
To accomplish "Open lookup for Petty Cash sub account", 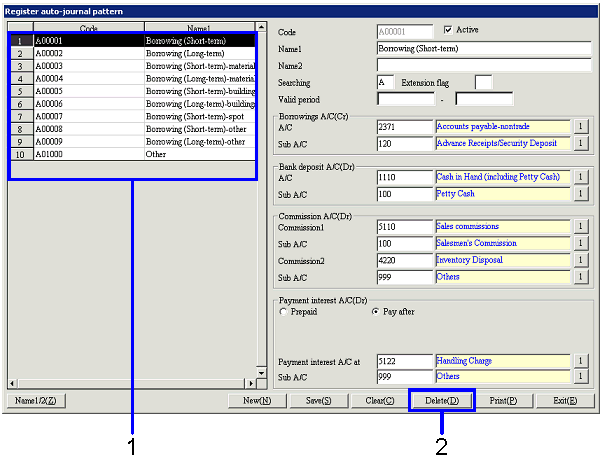I will click(579, 194).
